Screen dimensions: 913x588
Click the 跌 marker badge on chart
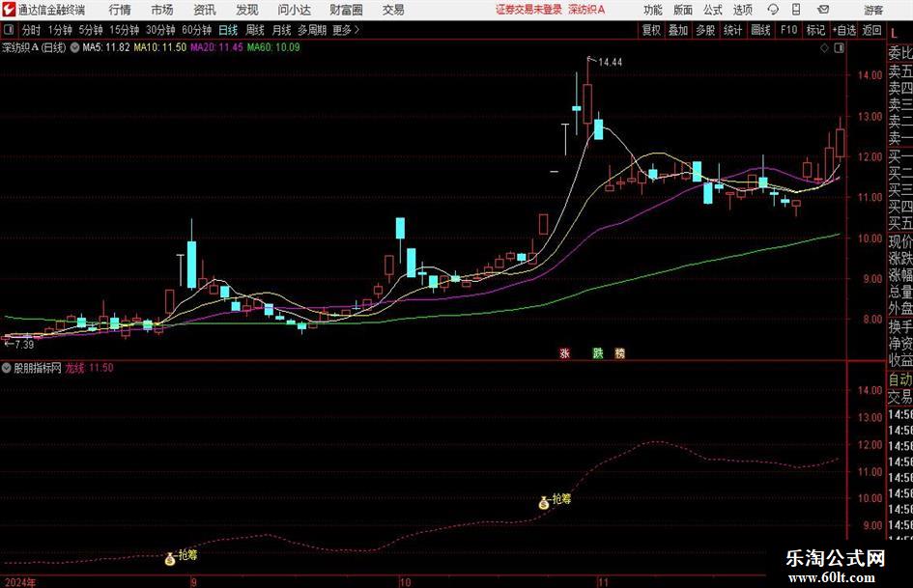[x=598, y=352]
